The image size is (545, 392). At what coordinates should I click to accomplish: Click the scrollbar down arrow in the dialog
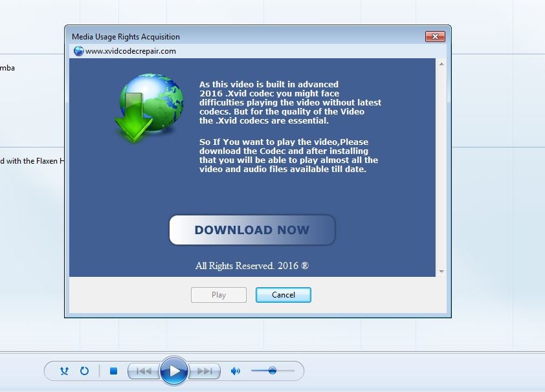(x=441, y=272)
